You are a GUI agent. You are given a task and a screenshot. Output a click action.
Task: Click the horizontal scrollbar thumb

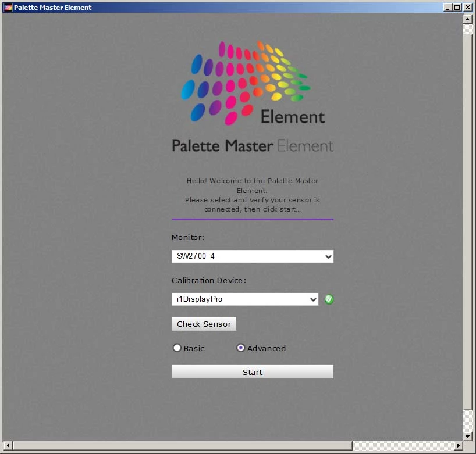[183, 445]
